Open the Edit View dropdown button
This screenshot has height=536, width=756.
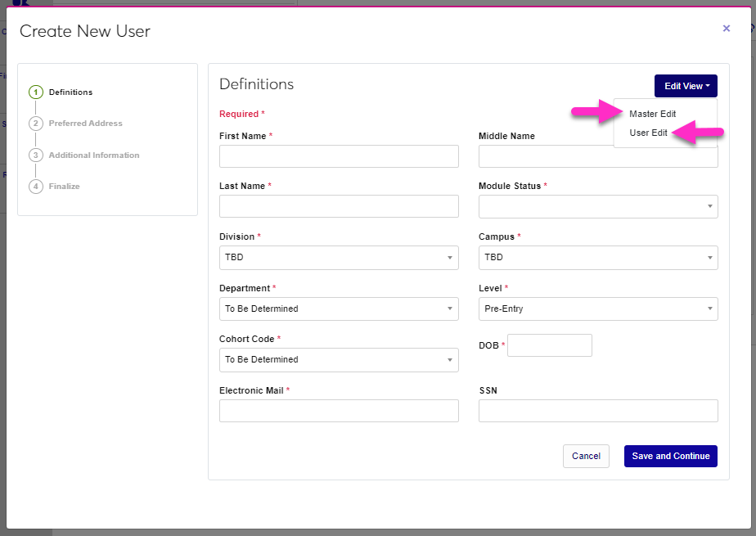click(x=686, y=86)
